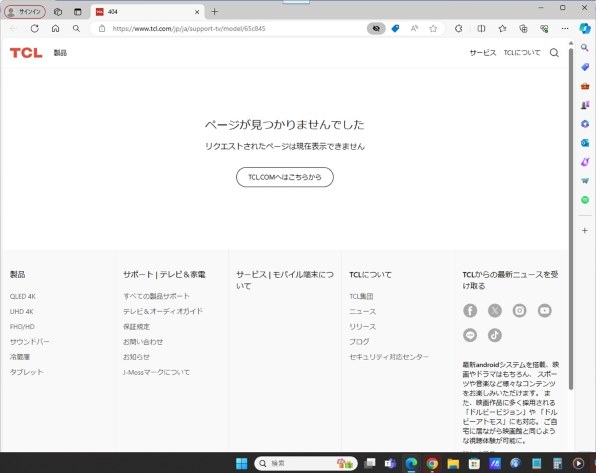Screen dimensions: 596x473
Task: Open FHD/HD footer link
Action: click(x=22, y=327)
